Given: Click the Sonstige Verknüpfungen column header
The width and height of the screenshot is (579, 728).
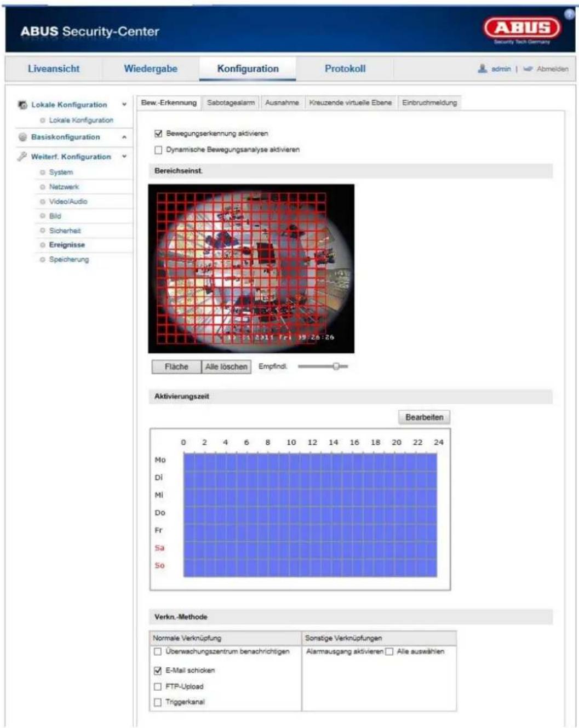Looking at the screenshot, I should 379,638.
